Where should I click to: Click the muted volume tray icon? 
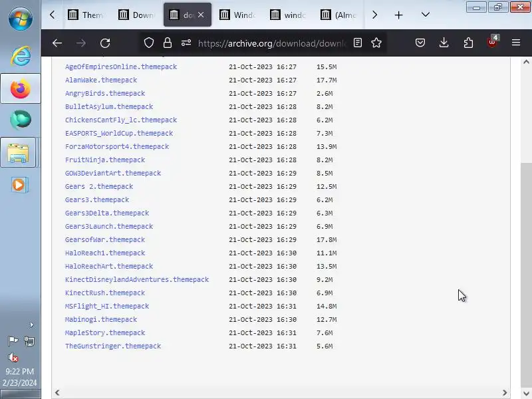(x=13, y=357)
